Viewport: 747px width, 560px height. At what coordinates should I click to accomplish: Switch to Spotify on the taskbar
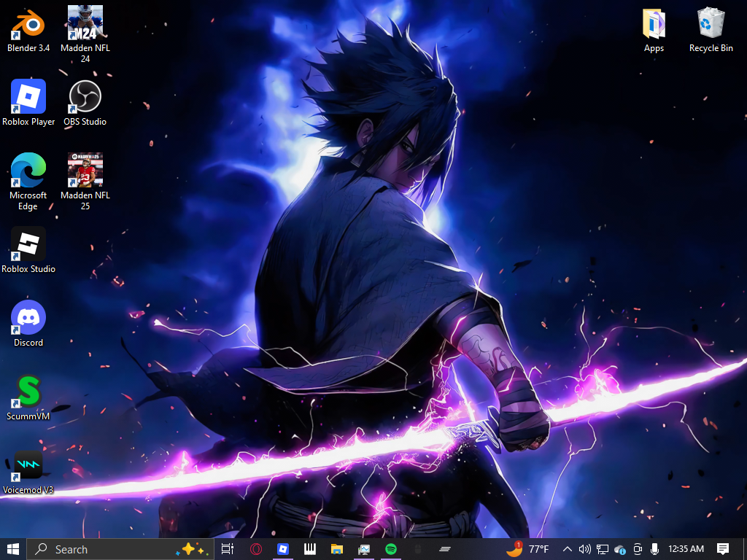click(391, 549)
